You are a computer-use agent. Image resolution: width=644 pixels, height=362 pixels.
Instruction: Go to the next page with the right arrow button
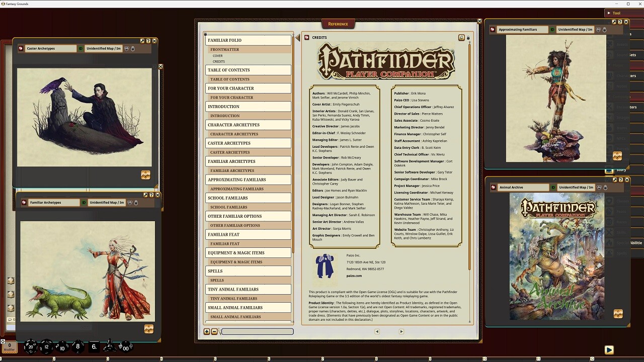pyautogui.click(x=401, y=331)
